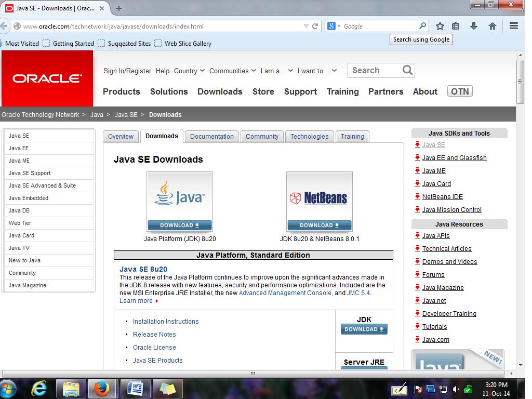This screenshot has height=399, width=532.
Task: Bookmark this page with the star icon
Action: (440, 26)
